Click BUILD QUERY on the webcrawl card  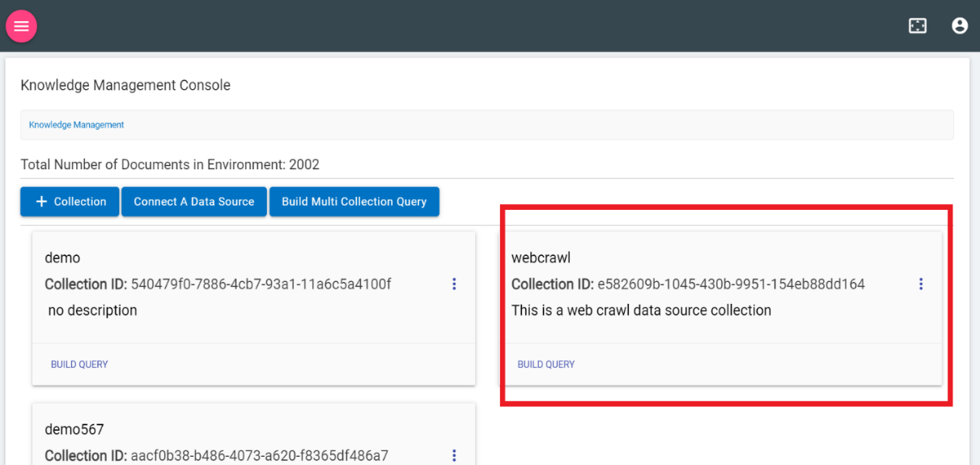pyautogui.click(x=546, y=365)
